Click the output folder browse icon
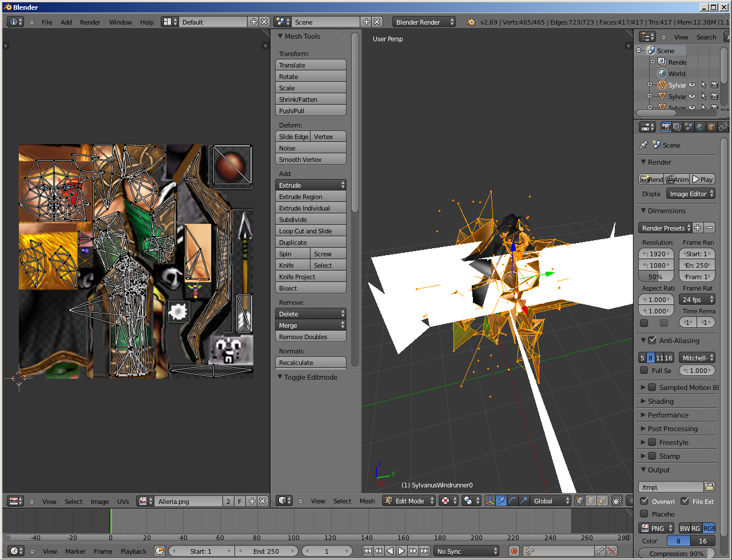The height and width of the screenshot is (560, 732). (x=709, y=487)
